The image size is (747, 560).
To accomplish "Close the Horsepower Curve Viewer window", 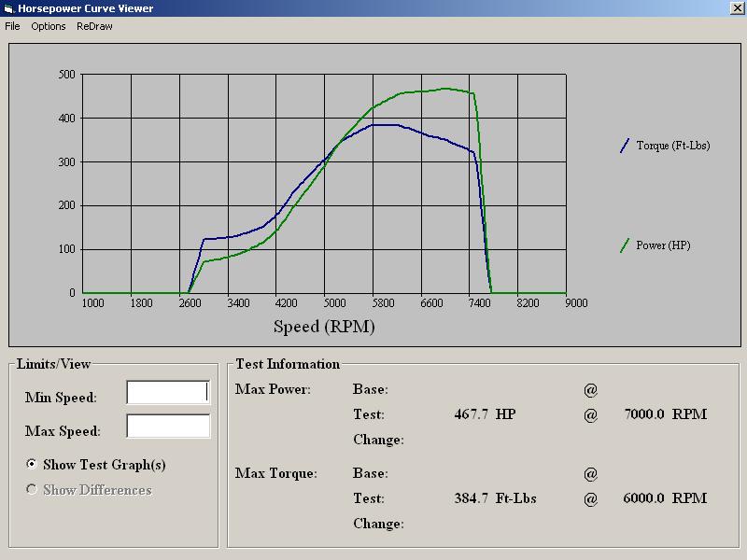I will point(737,8).
